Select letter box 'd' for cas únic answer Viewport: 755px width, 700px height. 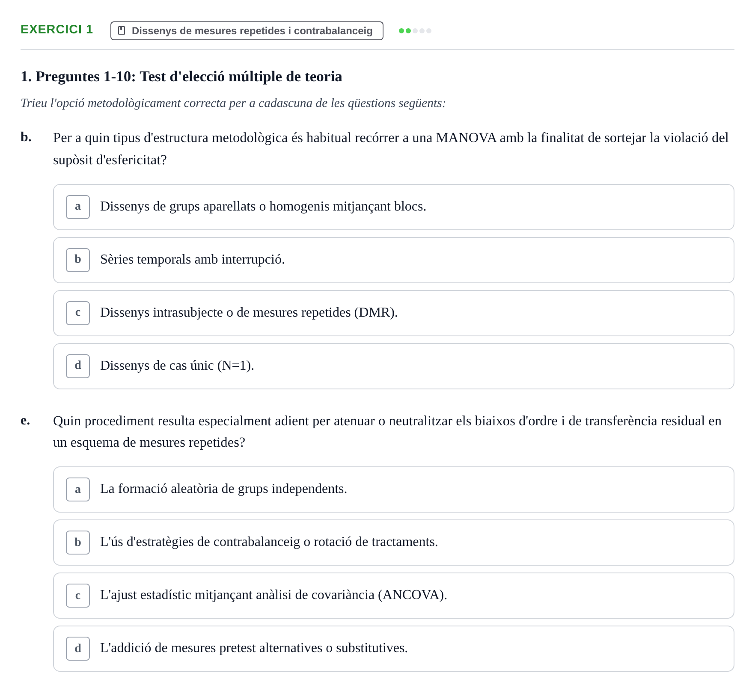coord(78,366)
